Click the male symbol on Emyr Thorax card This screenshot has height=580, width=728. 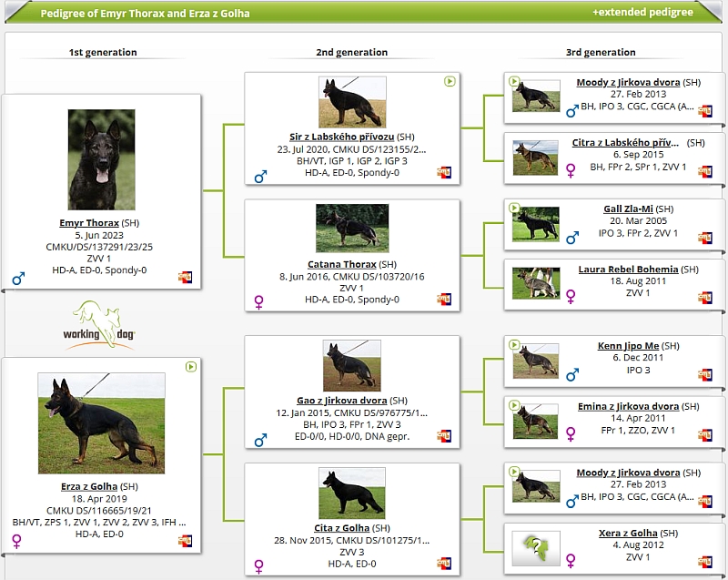click(x=17, y=278)
